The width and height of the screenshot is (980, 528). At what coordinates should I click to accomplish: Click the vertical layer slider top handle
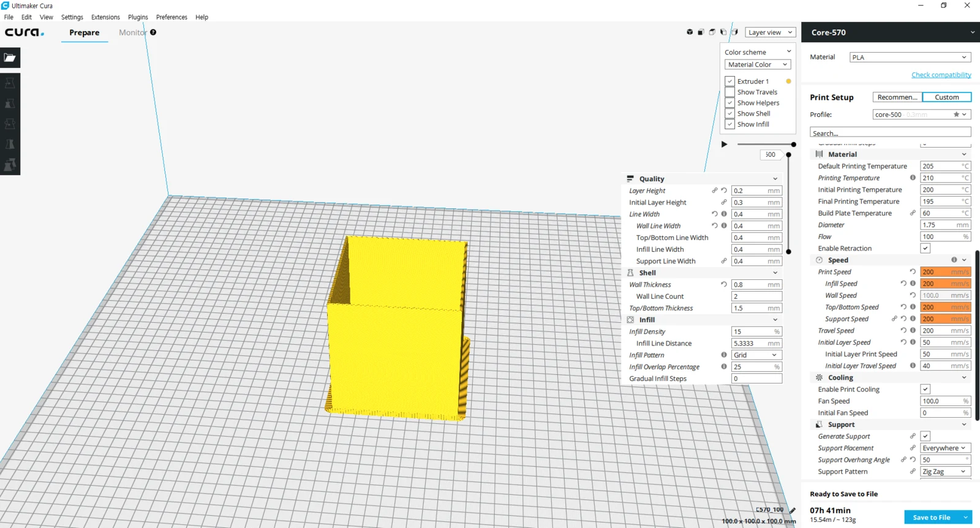(x=789, y=155)
